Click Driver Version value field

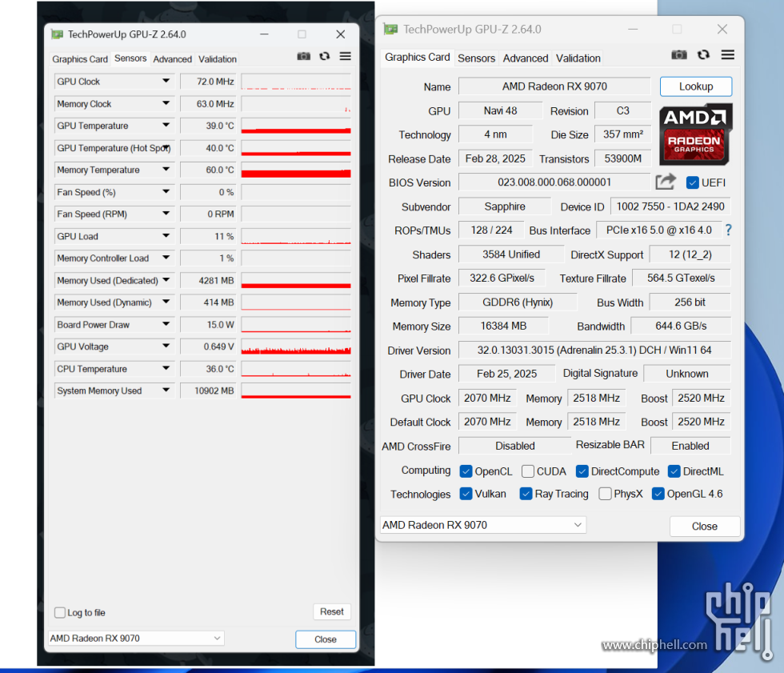(594, 350)
